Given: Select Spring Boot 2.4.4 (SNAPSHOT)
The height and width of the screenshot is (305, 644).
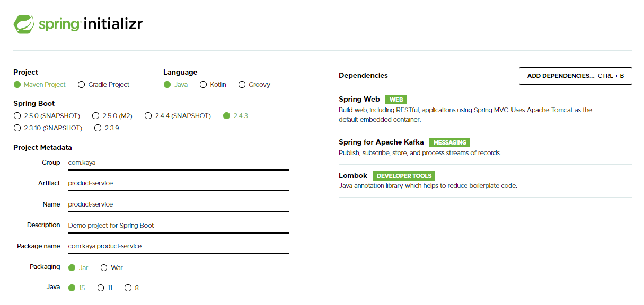Looking at the screenshot, I should click(178, 116).
